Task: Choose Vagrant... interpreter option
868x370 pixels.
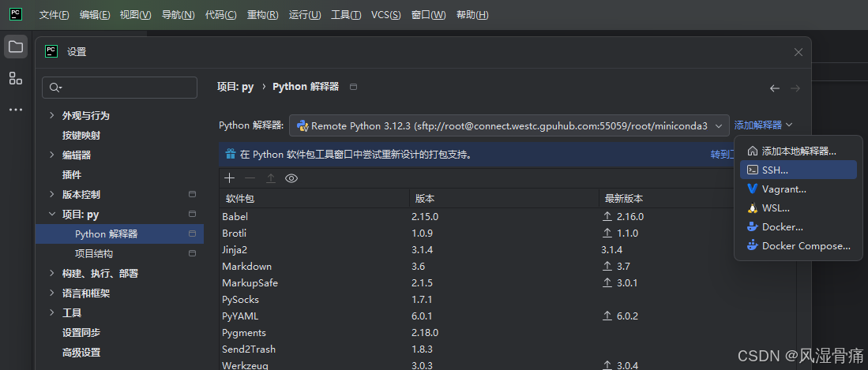Action: coord(798,189)
